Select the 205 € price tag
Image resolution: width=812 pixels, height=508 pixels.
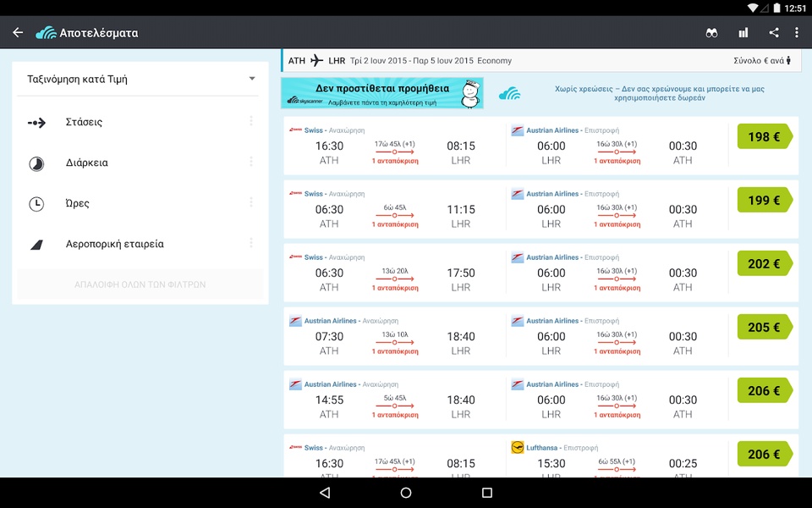(765, 327)
